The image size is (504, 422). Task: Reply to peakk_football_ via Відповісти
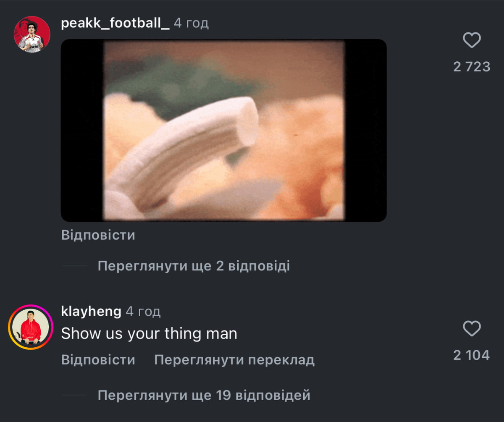click(x=98, y=235)
